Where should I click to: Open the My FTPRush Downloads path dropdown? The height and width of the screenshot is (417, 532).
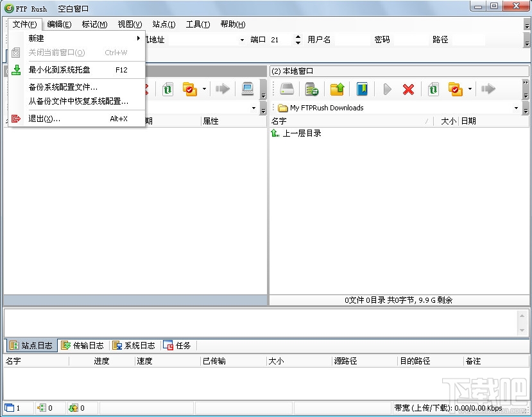(516, 108)
